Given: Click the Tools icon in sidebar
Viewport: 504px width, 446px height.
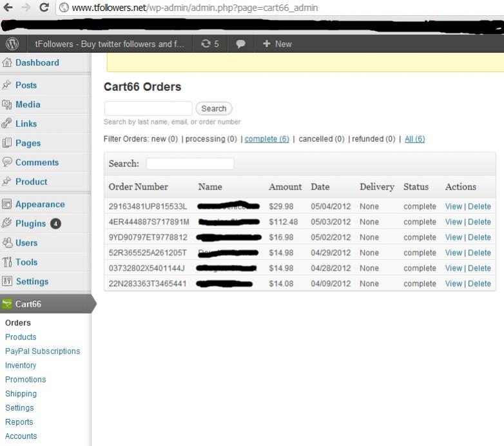Looking at the screenshot, I should (6, 262).
